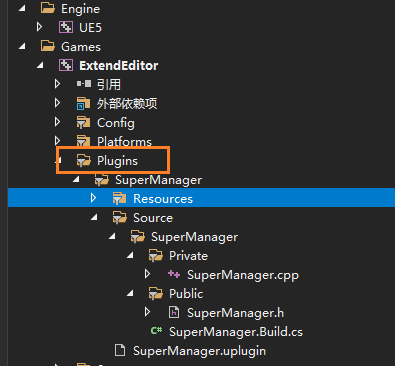Select the Public folder
Image resolution: width=395 pixels, height=366 pixels.
click(x=186, y=294)
